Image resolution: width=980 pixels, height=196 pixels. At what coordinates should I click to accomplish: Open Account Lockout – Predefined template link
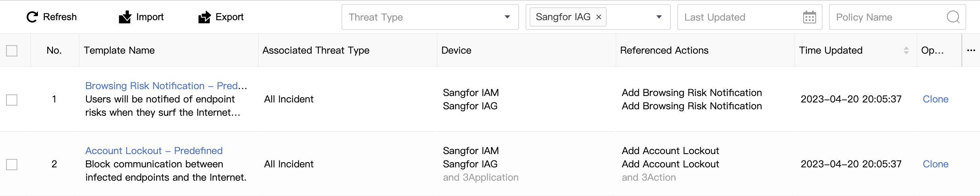(154, 151)
